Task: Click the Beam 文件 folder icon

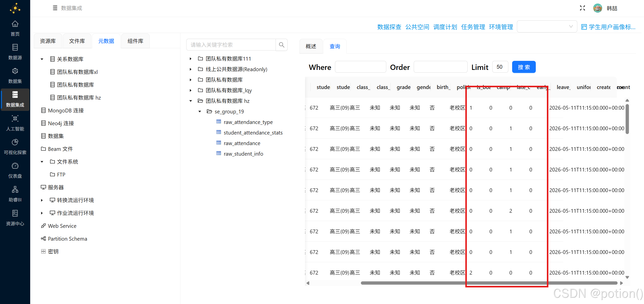Action: tap(43, 149)
